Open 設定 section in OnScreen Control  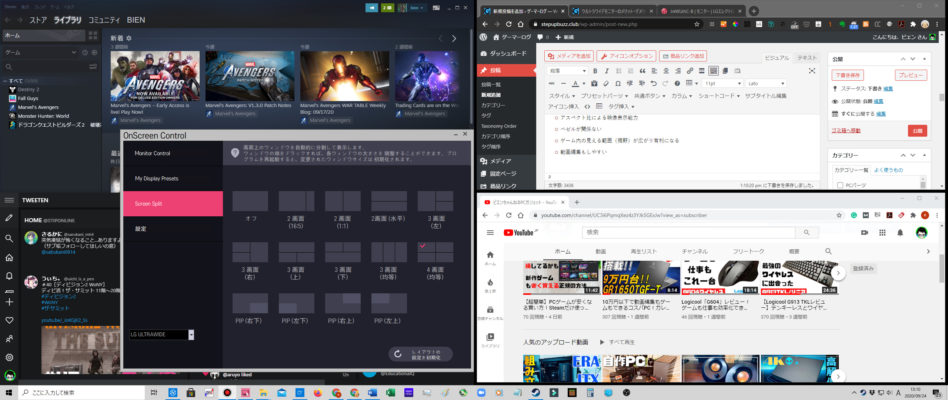[x=173, y=229]
